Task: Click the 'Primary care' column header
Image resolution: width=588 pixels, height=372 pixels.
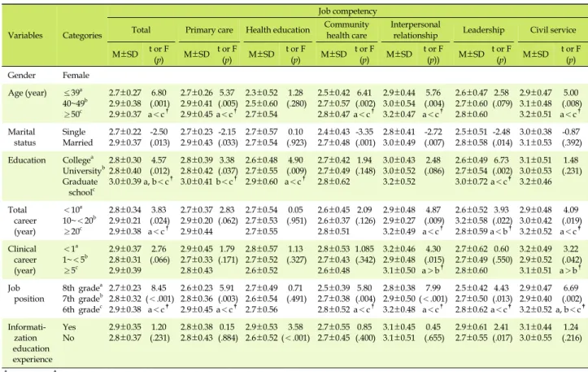Action: click(209, 30)
